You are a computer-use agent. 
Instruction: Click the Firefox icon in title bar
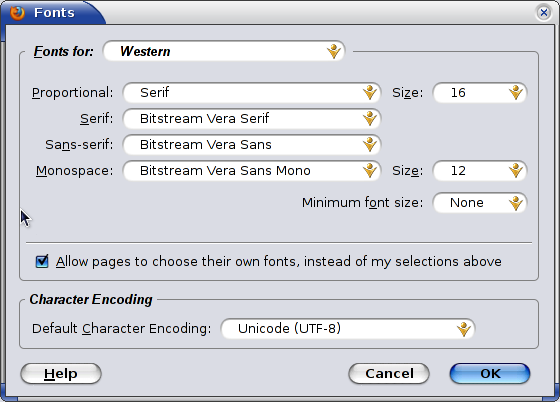pos(17,12)
